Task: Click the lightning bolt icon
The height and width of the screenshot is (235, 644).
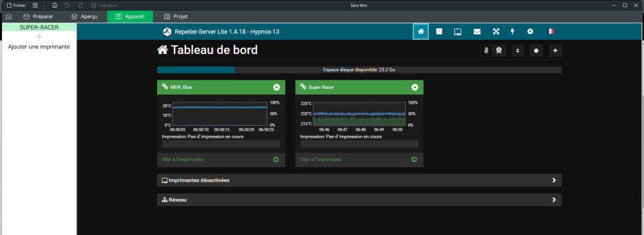Action: pos(513,32)
